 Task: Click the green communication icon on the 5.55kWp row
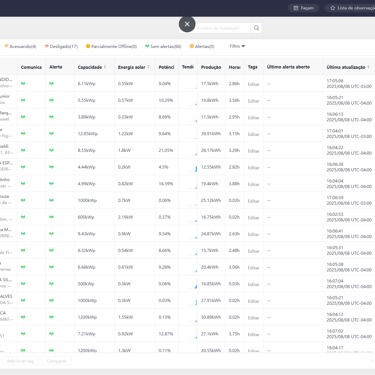(23, 100)
